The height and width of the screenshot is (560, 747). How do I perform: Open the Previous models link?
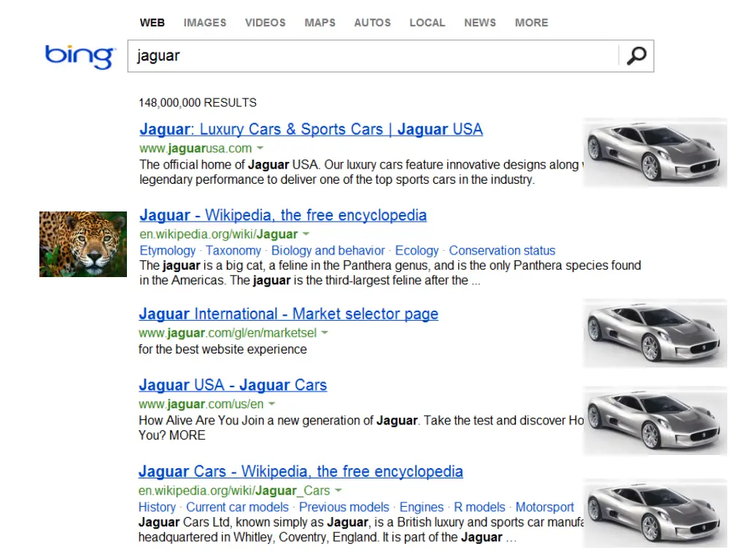344,507
